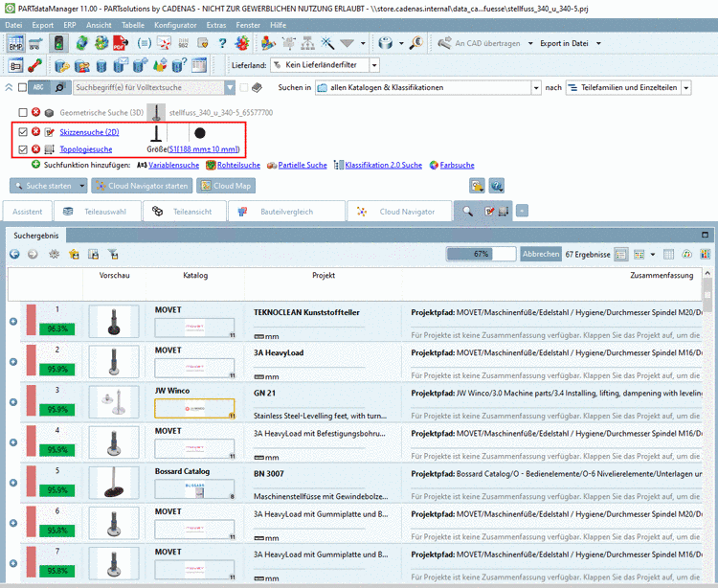Expand result row 1 TEKNOCLEAN Kunststoffteller
This screenshot has height=588, width=718.
pos(13,322)
